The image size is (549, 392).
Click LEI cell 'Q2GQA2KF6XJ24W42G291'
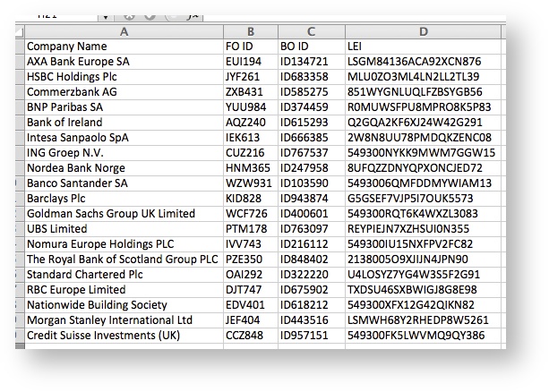(x=424, y=123)
